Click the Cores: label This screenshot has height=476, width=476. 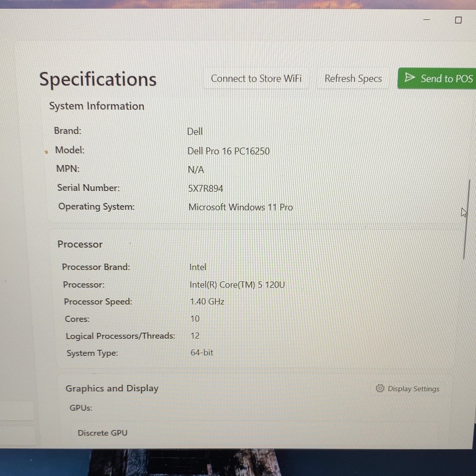pyautogui.click(x=77, y=319)
